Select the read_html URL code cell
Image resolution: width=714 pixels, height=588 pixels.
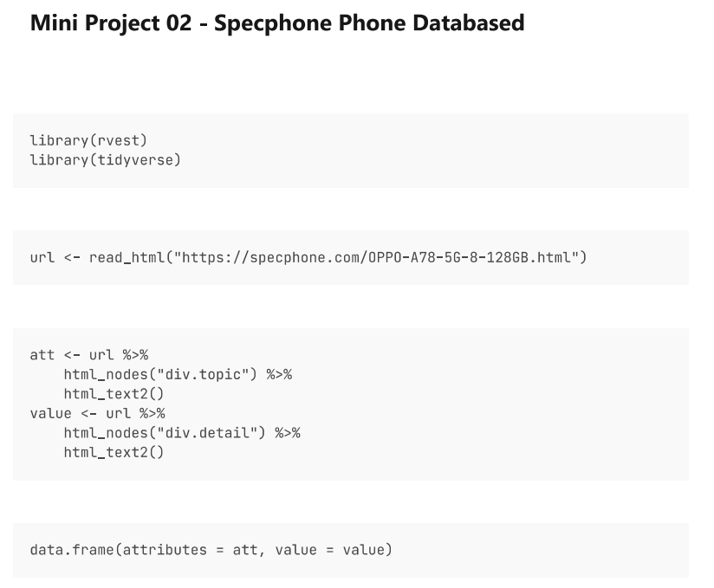click(351, 257)
